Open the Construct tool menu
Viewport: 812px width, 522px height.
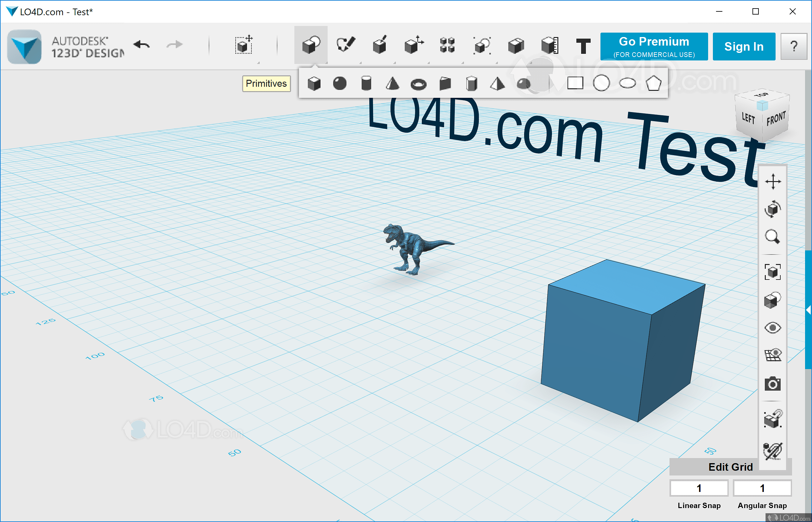[379, 45]
